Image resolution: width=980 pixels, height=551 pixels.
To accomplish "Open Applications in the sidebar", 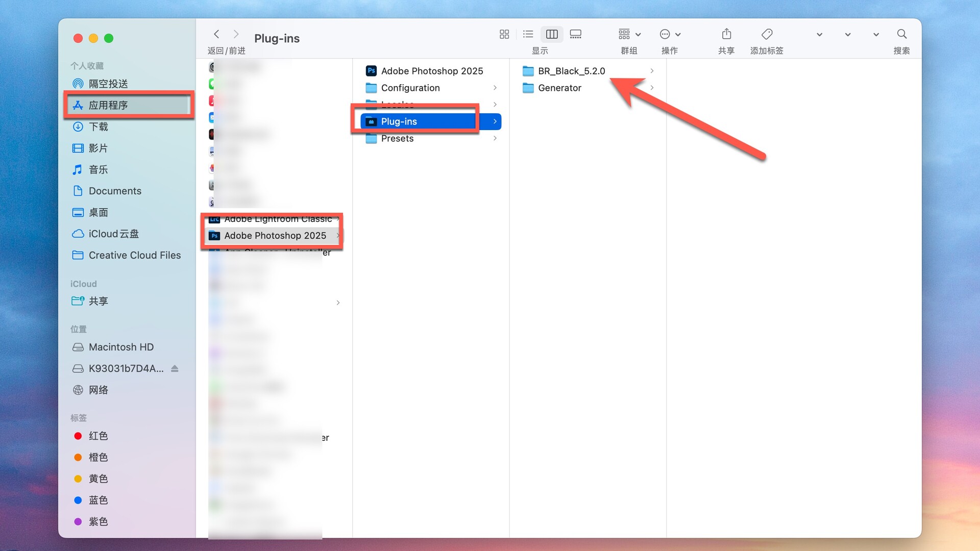I will tap(108, 105).
